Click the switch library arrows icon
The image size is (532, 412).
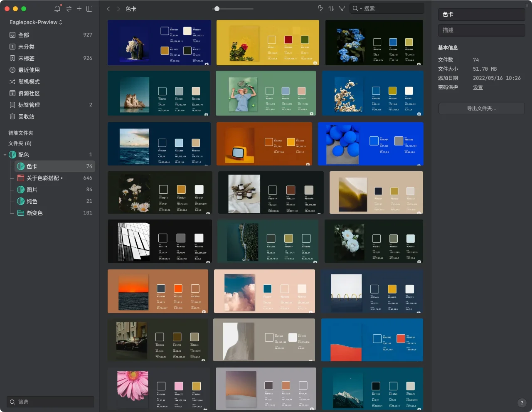tap(69, 9)
